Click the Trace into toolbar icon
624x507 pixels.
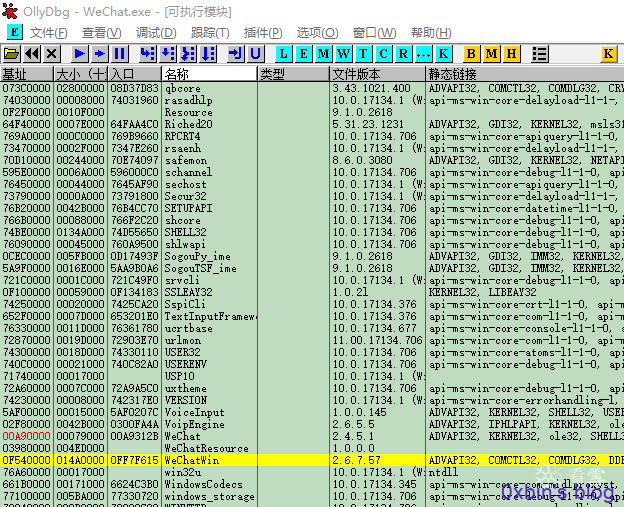188,54
